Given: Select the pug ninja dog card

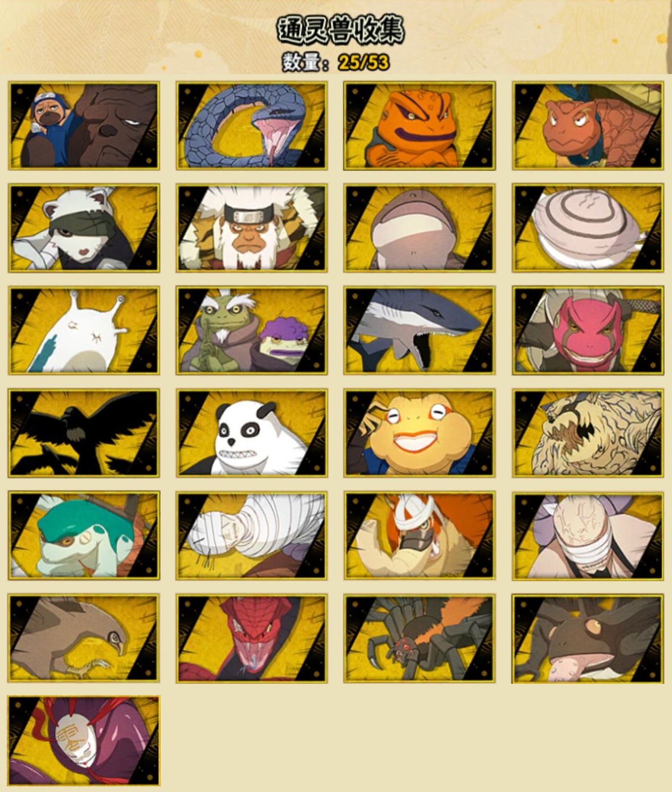Looking at the screenshot, I should 84,125.
